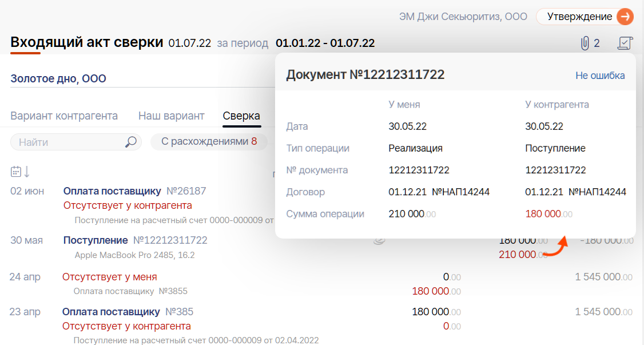644x345 pixels.
Task: Open the Наш вариант tab
Action: pos(171,116)
